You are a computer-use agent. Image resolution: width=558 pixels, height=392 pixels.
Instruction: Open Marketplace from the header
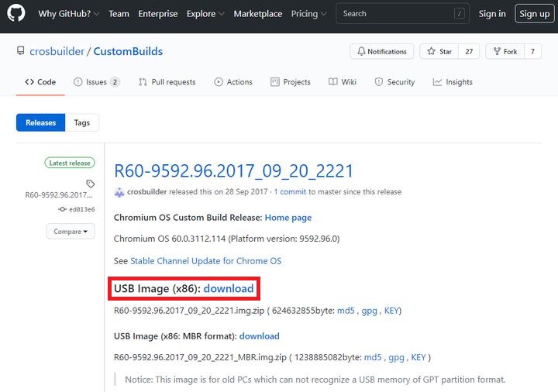pyautogui.click(x=257, y=13)
